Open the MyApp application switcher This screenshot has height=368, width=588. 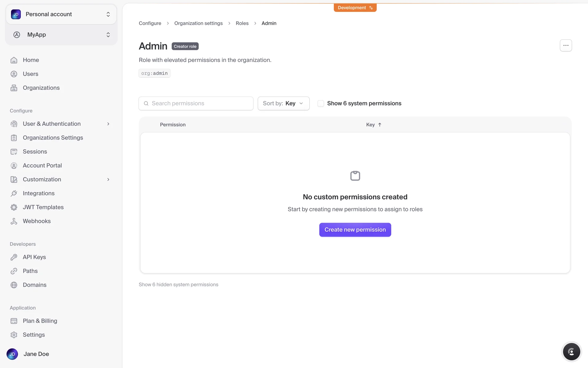tap(61, 35)
